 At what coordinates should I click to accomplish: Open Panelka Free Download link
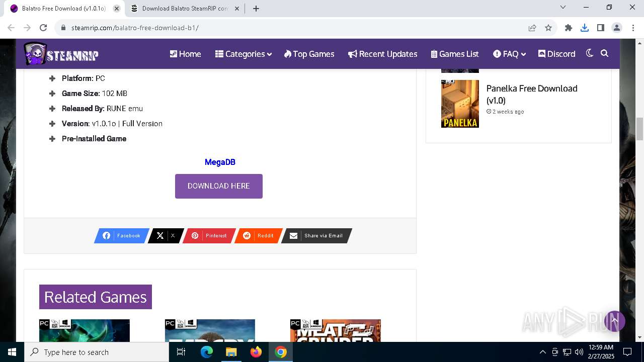point(532,94)
